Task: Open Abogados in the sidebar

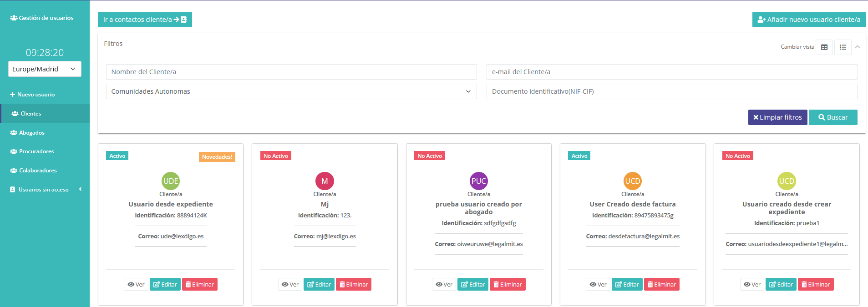Action: [31, 133]
